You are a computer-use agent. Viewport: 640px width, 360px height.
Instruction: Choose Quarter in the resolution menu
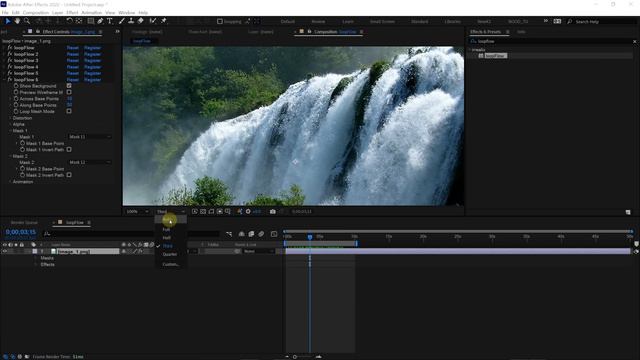click(x=170, y=254)
